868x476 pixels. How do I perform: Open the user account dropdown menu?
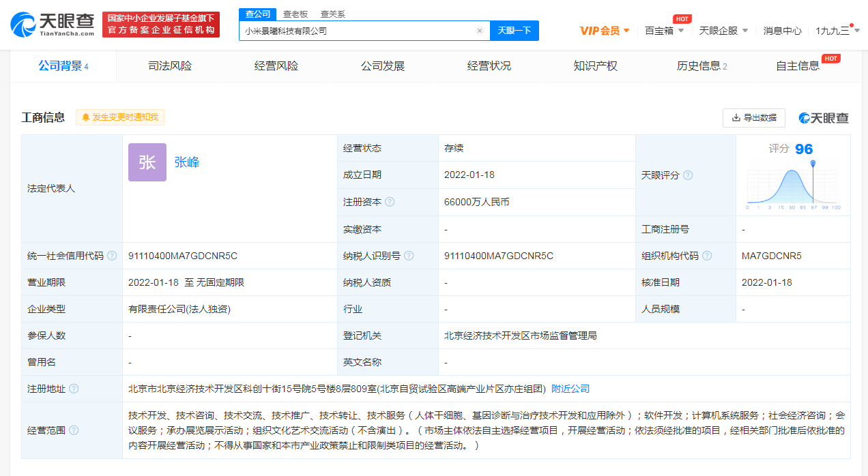tap(837, 31)
